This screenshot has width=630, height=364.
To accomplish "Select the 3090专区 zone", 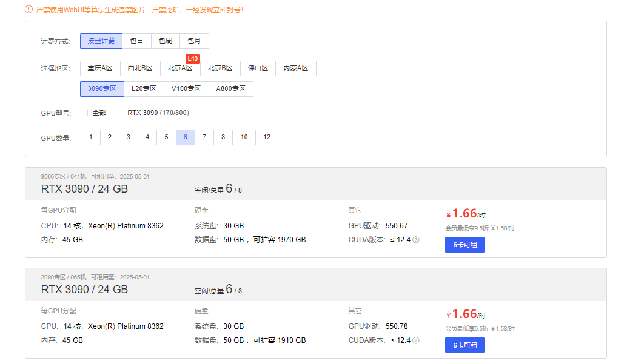I will pos(102,88).
